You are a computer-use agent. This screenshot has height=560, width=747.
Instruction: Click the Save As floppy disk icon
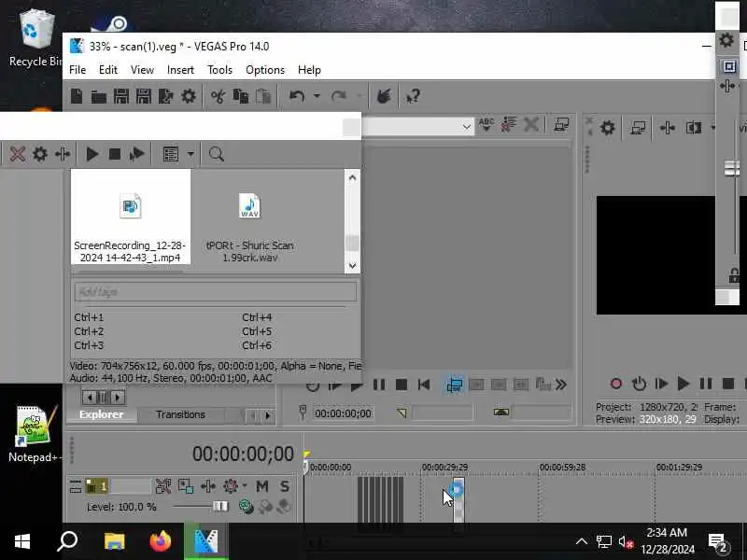[144, 97]
